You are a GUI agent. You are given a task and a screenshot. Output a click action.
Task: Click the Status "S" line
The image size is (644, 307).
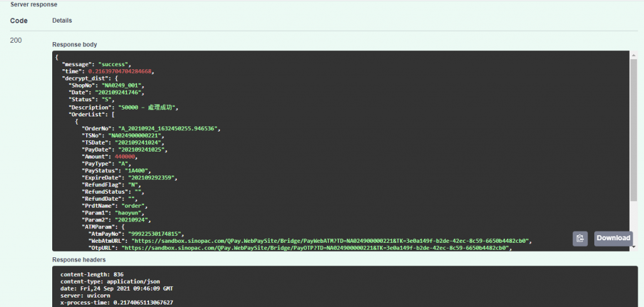pos(91,99)
